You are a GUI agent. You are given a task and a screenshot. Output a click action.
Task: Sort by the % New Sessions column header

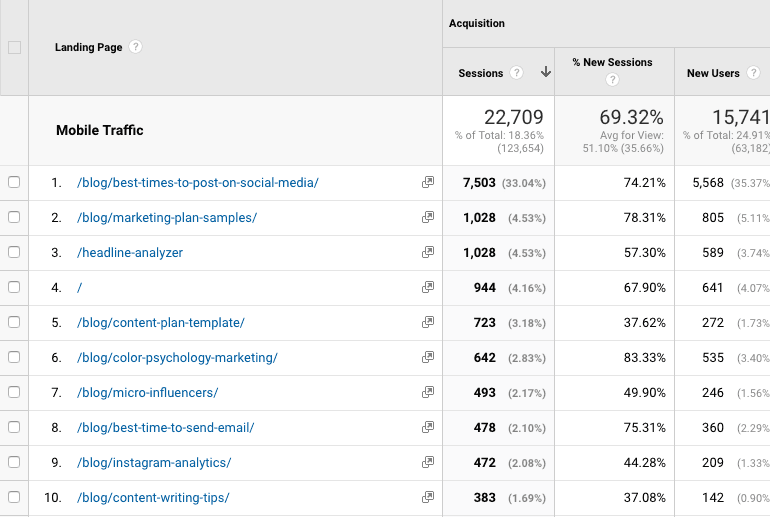(x=612, y=62)
